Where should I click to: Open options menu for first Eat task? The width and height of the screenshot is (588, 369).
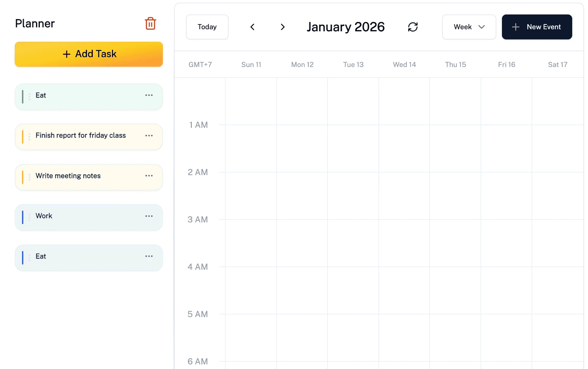(x=149, y=95)
